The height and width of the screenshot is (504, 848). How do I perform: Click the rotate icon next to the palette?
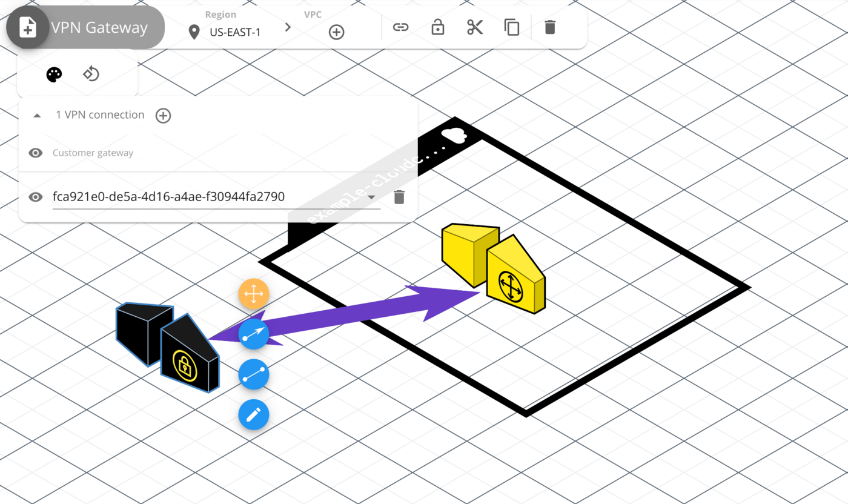91,74
